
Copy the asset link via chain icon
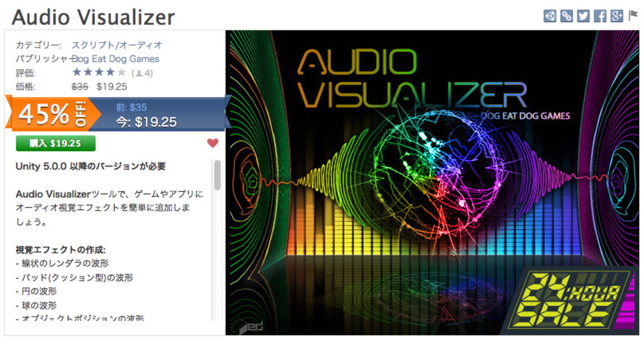tap(567, 16)
